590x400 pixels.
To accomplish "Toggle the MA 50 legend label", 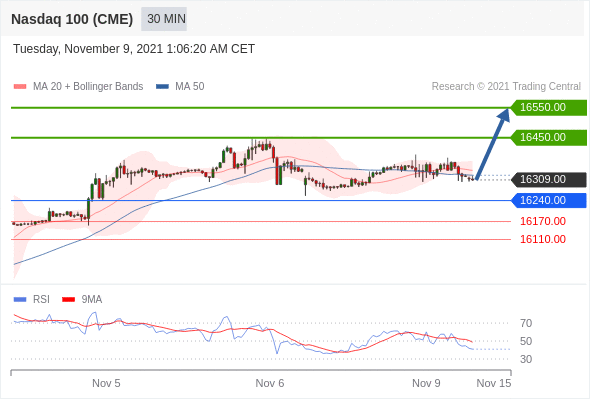I will pyautogui.click(x=190, y=87).
